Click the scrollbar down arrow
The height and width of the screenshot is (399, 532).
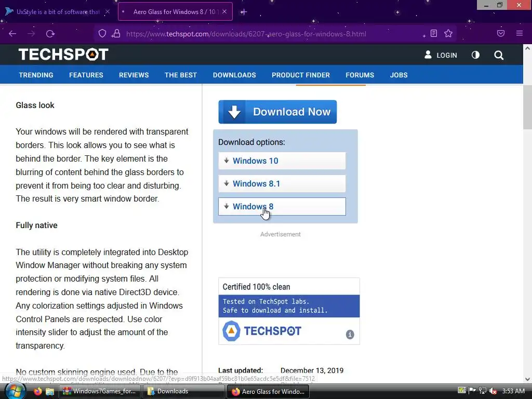coord(527,379)
